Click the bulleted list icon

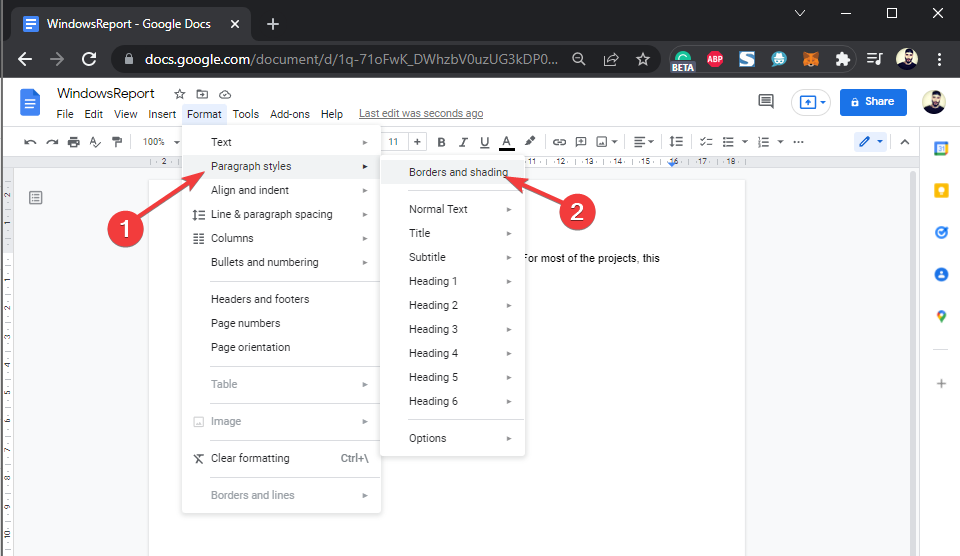point(728,142)
